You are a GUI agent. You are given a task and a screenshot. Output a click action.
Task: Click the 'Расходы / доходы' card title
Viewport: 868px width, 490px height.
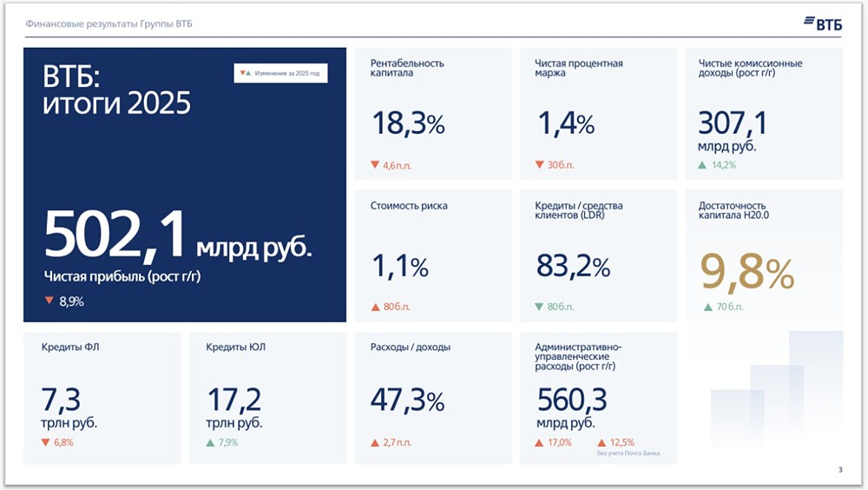[411, 347]
